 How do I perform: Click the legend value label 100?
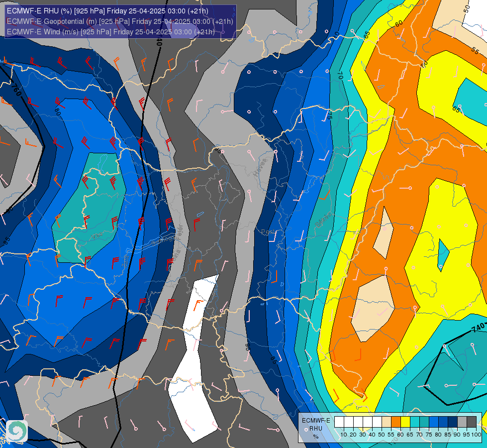point(477,435)
